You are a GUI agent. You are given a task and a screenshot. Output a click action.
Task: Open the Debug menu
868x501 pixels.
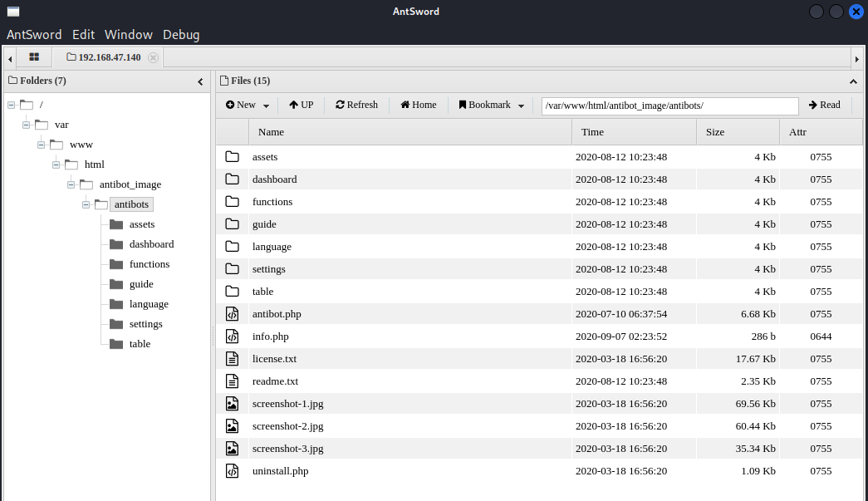click(x=181, y=34)
